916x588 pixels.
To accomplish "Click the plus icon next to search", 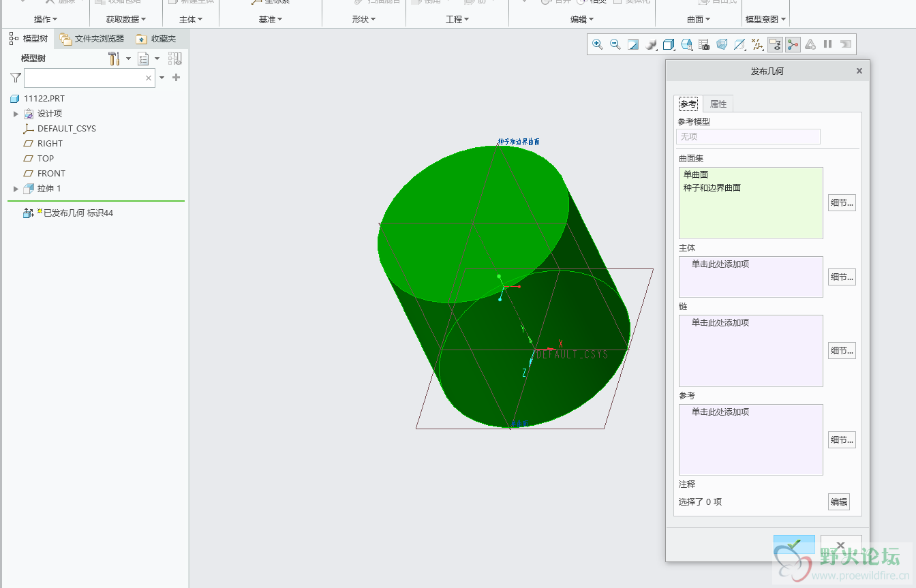I will [177, 78].
